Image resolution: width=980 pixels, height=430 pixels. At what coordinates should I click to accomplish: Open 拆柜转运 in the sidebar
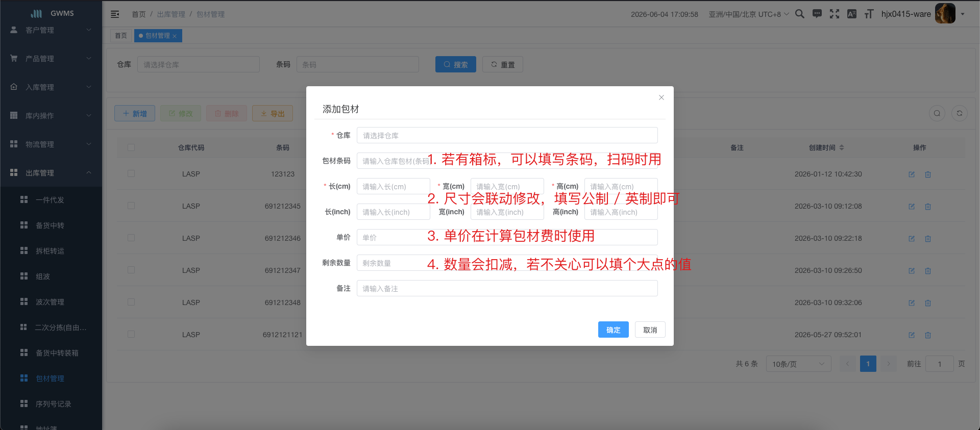51,251
